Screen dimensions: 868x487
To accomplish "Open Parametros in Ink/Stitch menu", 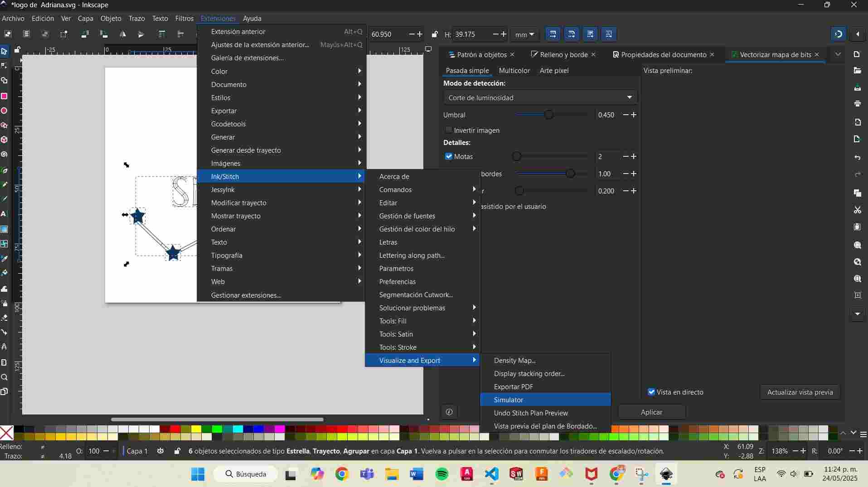I will (x=422, y=268).
